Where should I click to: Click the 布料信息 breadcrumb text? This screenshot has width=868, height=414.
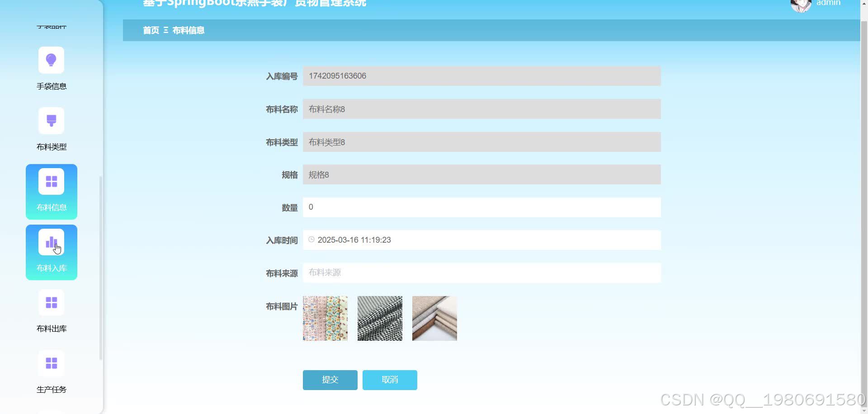point(189,30)
